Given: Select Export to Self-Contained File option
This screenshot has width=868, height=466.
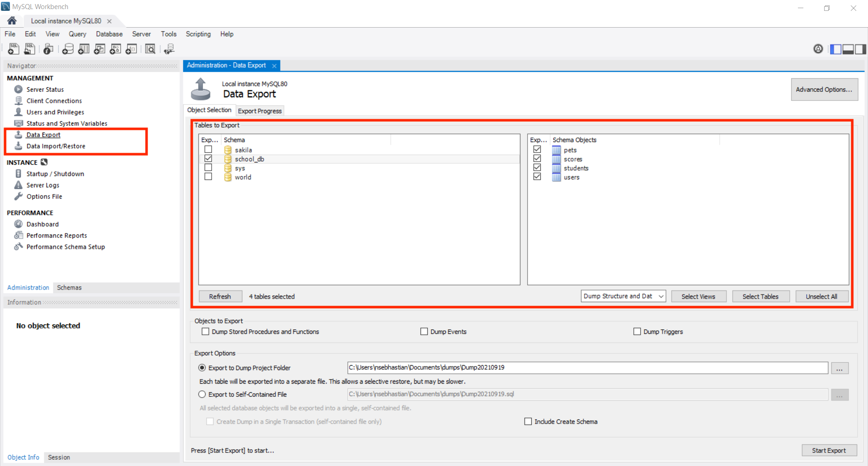Looking at the screenshot, I should pyautogui.click(x=202, y=395).
